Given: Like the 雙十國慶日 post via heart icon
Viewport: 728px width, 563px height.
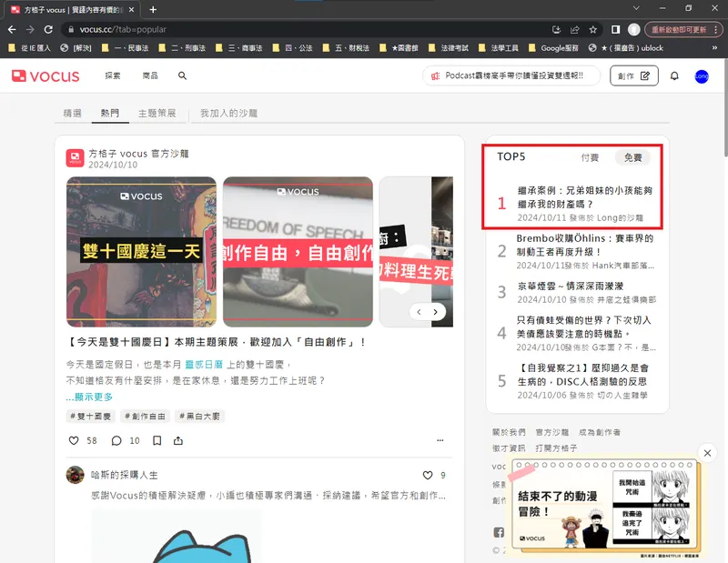Looking at the screenshot, I should click(75, 440).
